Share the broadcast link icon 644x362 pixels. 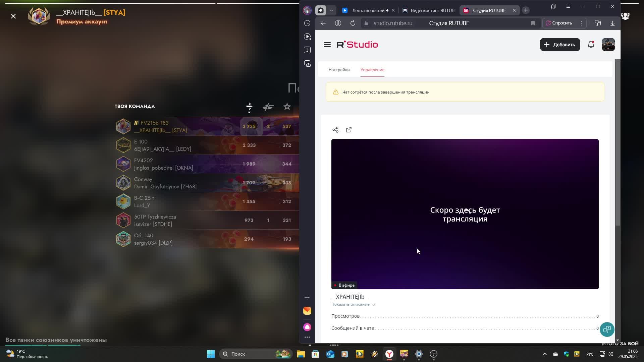click(335, 130)
